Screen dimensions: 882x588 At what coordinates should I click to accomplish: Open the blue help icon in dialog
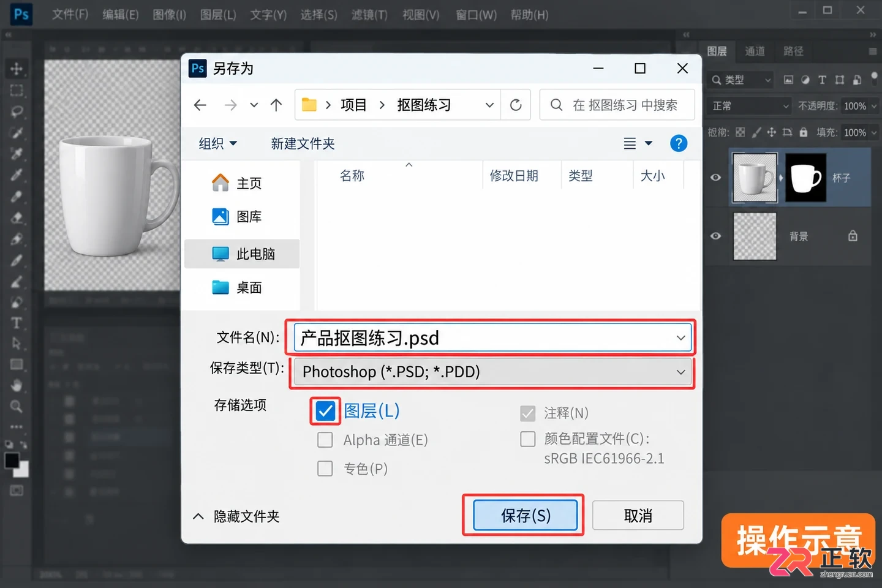click(x=679, y=143)
